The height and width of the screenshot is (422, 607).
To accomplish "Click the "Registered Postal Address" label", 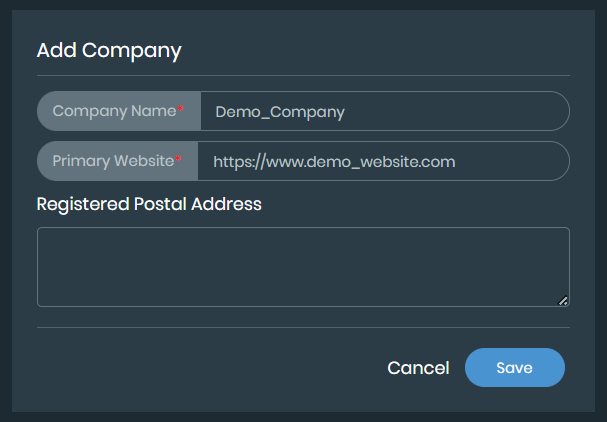I will pyautogui.click(x=149, y=204).
